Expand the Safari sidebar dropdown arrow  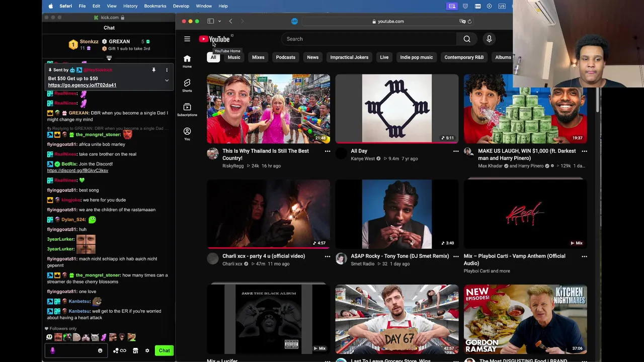(x=219, y=21)
